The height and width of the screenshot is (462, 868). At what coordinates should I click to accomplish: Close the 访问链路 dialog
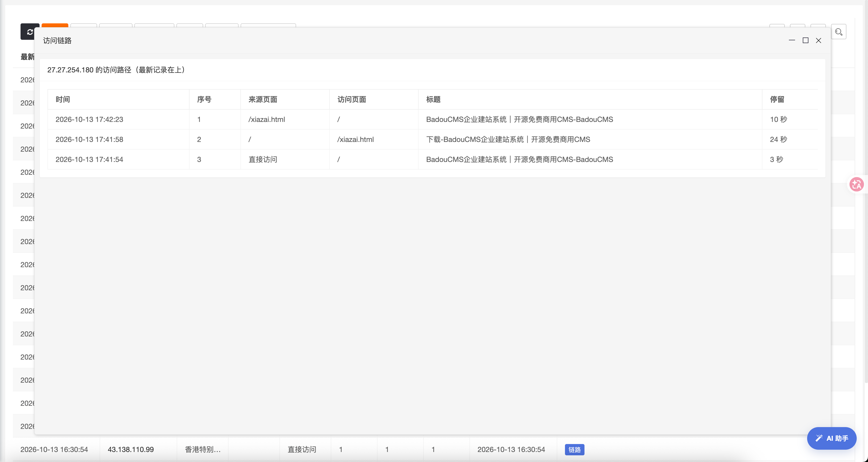tap(818, 40)
